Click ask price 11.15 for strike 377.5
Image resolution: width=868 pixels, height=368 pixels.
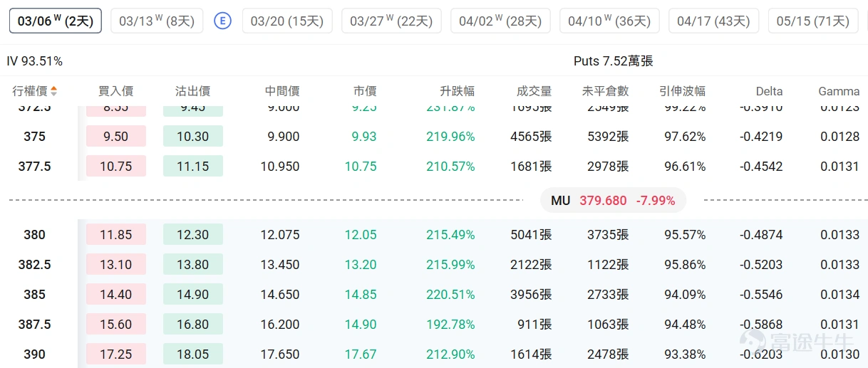[x=193, y=167]
